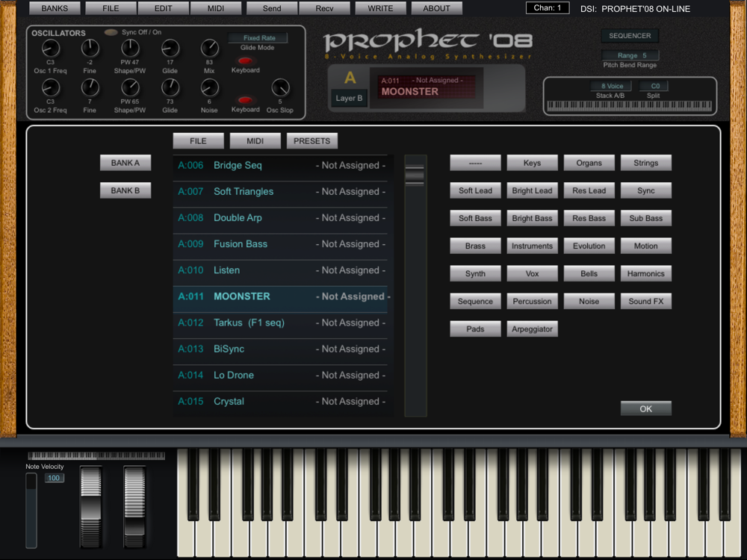Click the Noise level knob
This screenshot has width=747, height=560.
(210, 87)
